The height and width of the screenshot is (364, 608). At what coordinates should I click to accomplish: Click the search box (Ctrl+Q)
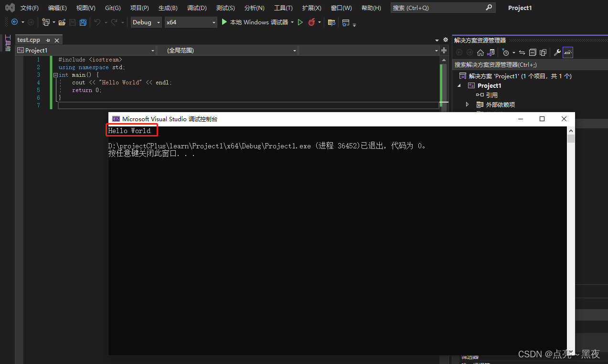(x=442, y=8)
